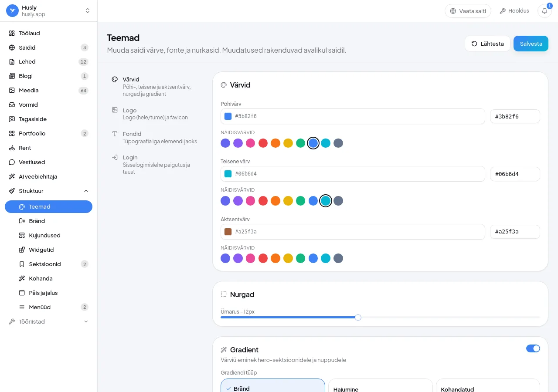558x392 pixels.
Task: Click the Vestlused chat bubble icon
Action: click(x=12, y=162)
